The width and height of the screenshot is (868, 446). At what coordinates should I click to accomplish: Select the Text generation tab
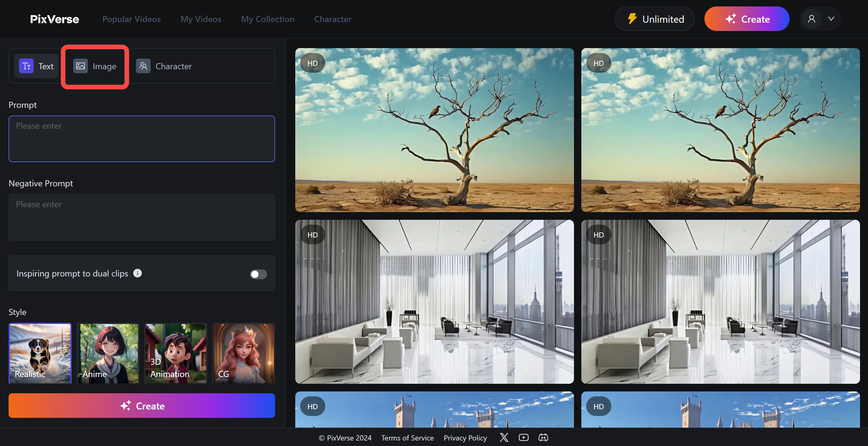36,66
